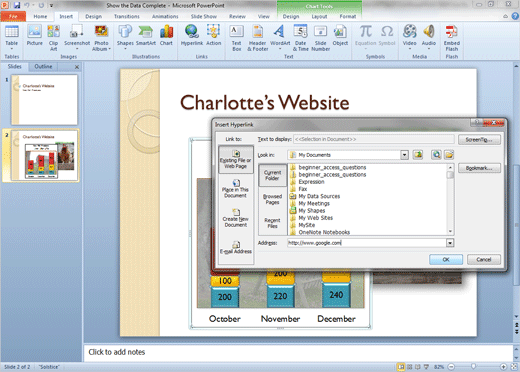Browse the Web icon in Insert Hyperlink dialog
The height and width of the screenshot is (372, 520).
pyautogui.click(x=436, y=155)
